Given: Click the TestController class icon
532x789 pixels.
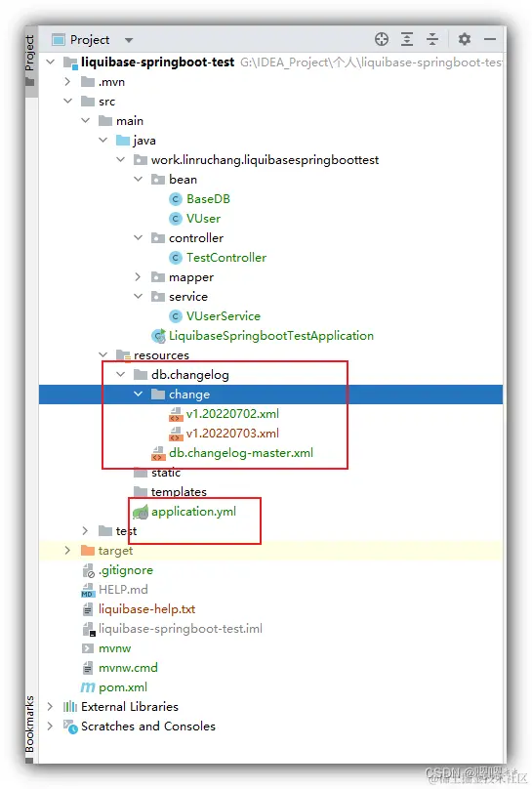Looking at the screenshot, I should (x=175, y=258).
